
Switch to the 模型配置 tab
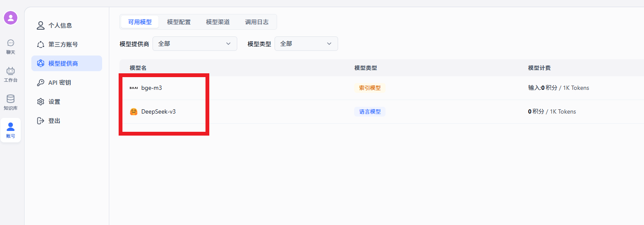click(179, 22)
